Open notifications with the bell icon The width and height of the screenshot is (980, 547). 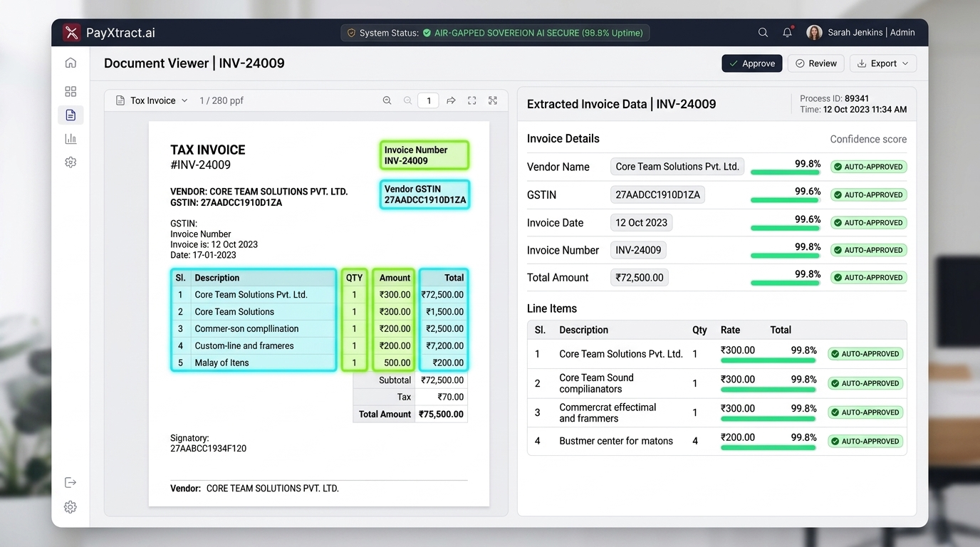(788, 33)
